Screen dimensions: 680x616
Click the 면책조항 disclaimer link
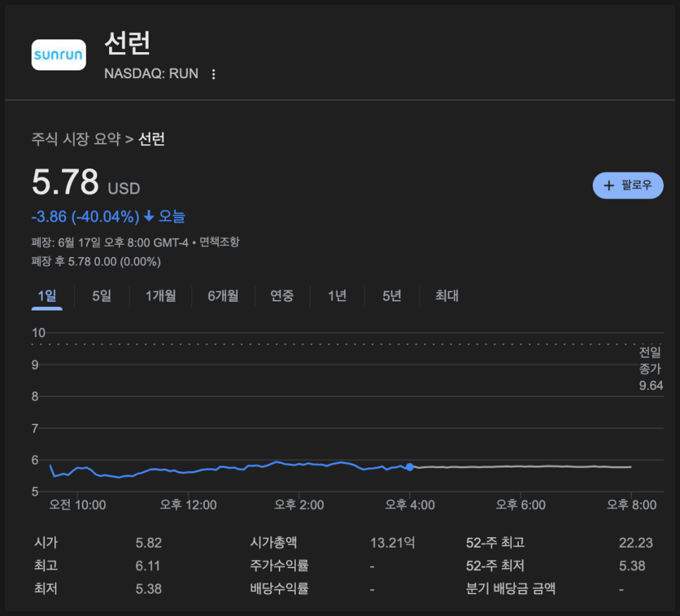[x=220, y=241]
